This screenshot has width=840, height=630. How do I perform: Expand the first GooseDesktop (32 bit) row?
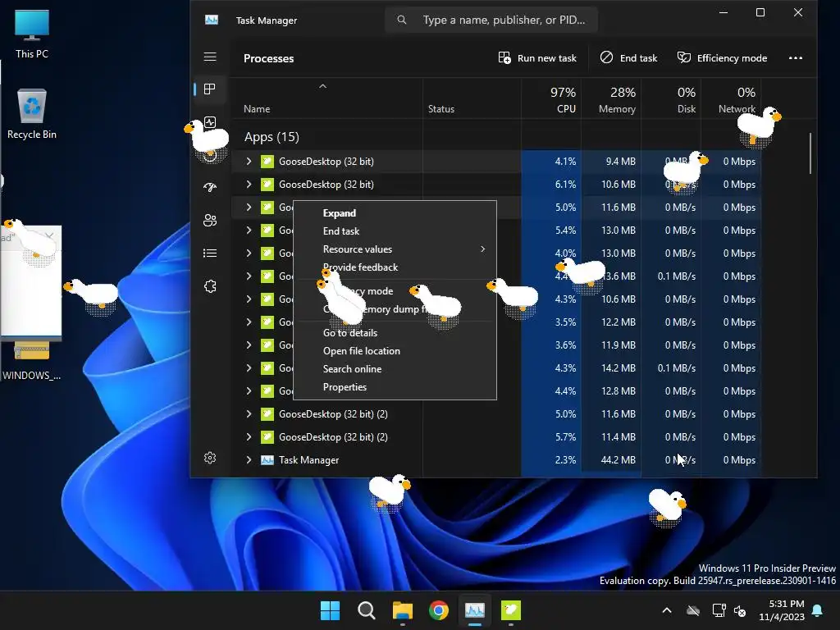(x=249, y=162)
